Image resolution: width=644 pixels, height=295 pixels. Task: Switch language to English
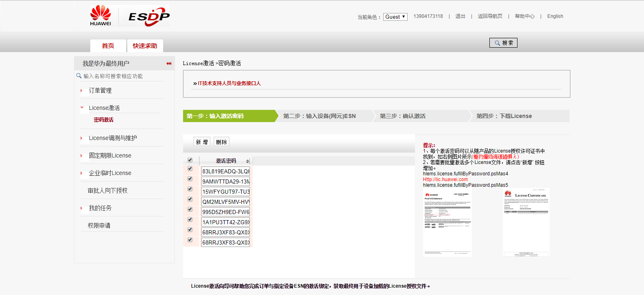pos(555,16)
